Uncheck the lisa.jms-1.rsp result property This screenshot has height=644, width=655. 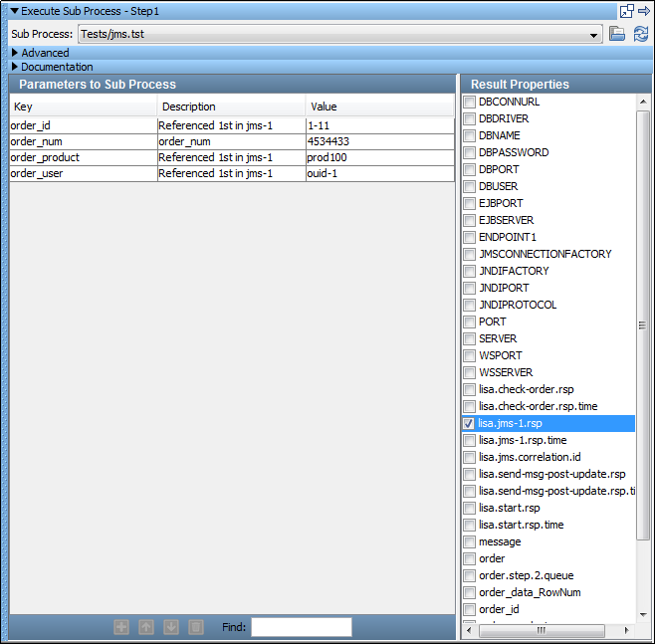pos(469,423)
